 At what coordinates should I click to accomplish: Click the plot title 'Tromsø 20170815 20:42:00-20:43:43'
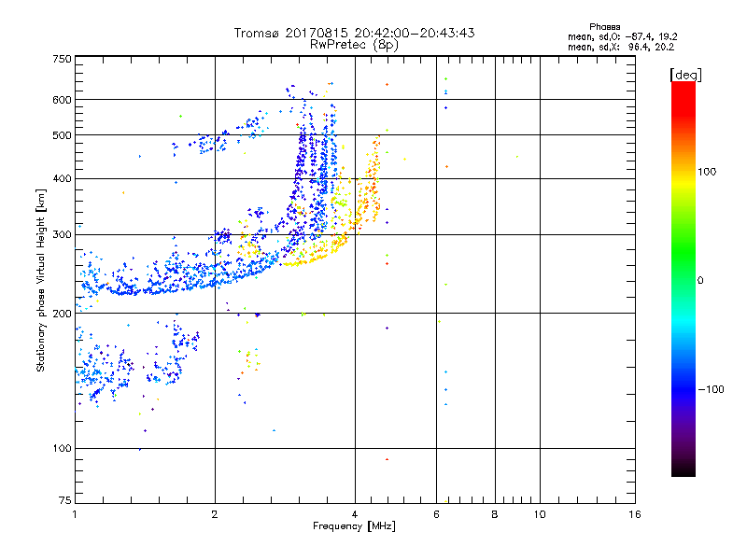(354, 33)
